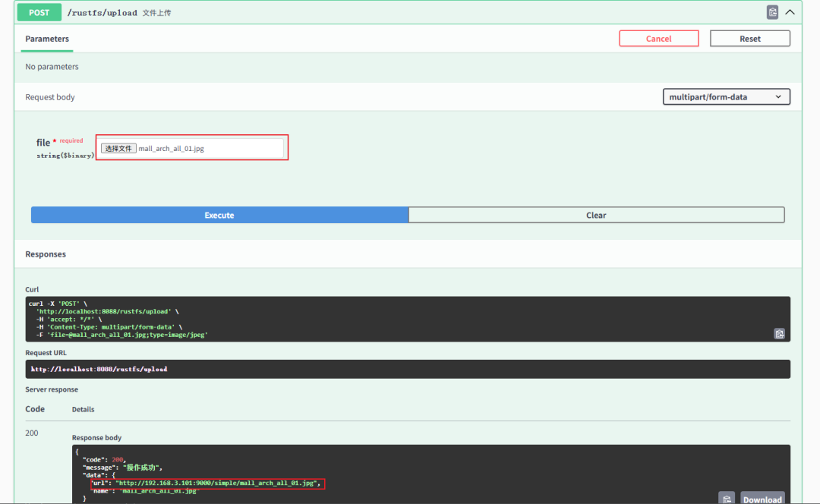Select the Parameters tab
The height and width of the screenshot is (504, 820).
tap(47, 39)
